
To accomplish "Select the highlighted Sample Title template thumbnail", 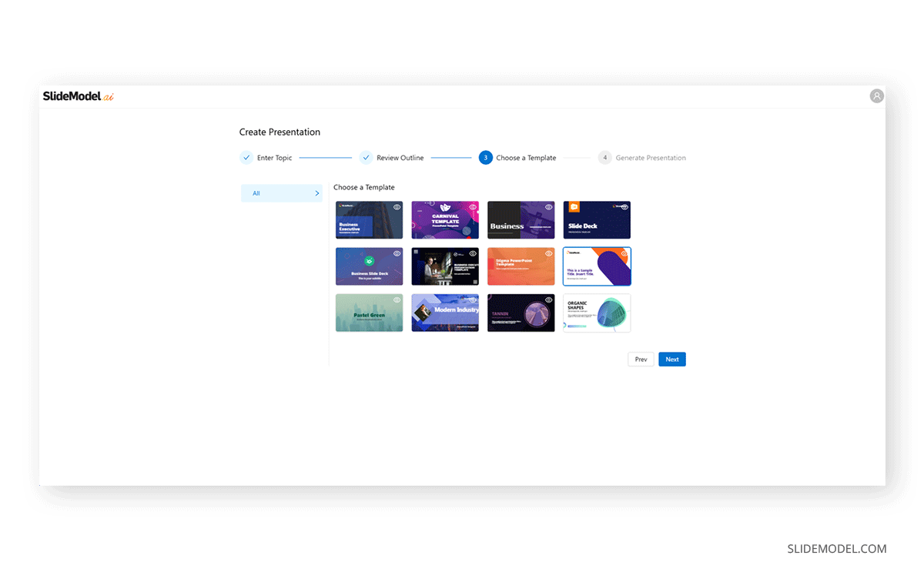I will click(597, 266).
